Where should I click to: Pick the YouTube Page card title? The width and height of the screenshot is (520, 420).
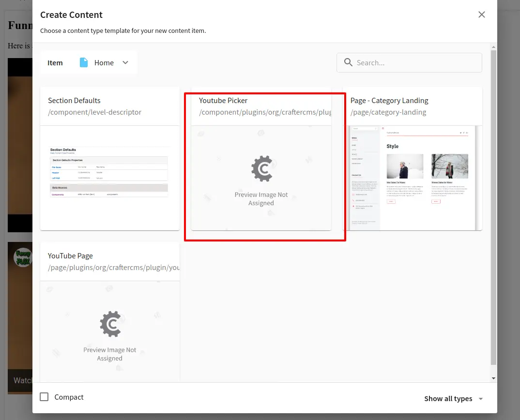(70, 256)
